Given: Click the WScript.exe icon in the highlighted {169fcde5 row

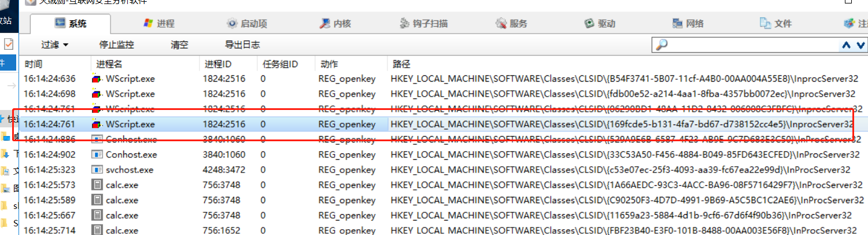Looking at the screenshot, I should 97,124.
